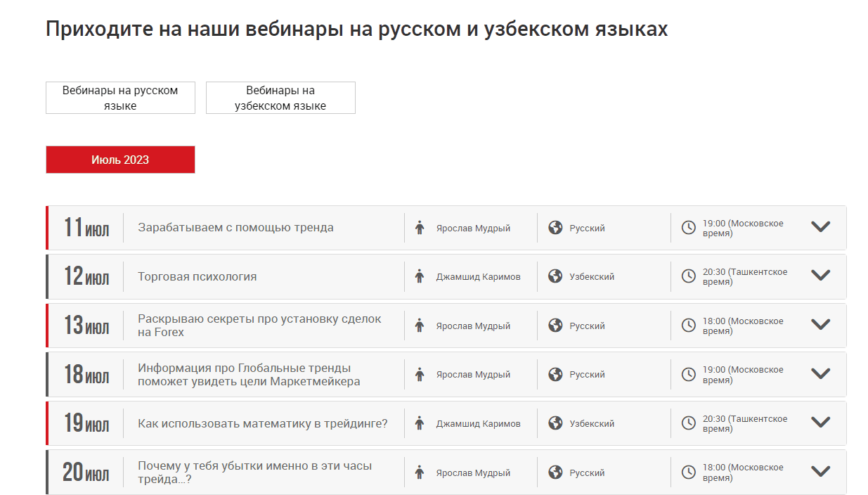Click the 18 июл date label
Screen dimensions: 868x495
pos(86,375)
